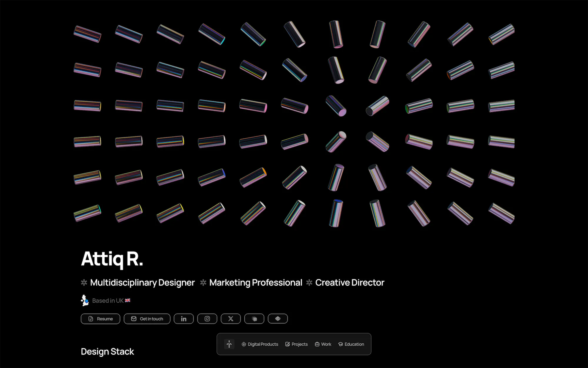
Task: Click the layered diamond icon button
Action: 278,319
